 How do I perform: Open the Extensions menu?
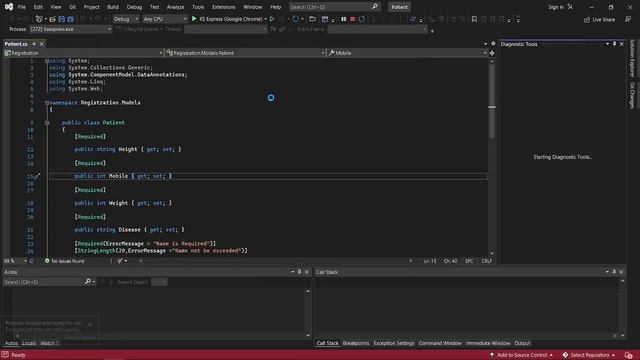click(224, 7)
